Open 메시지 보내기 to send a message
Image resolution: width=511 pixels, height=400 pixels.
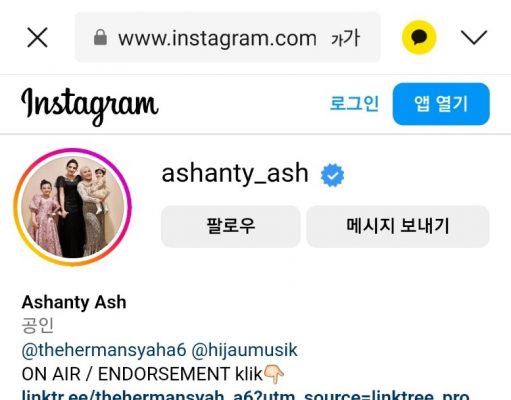click(398, 226)
